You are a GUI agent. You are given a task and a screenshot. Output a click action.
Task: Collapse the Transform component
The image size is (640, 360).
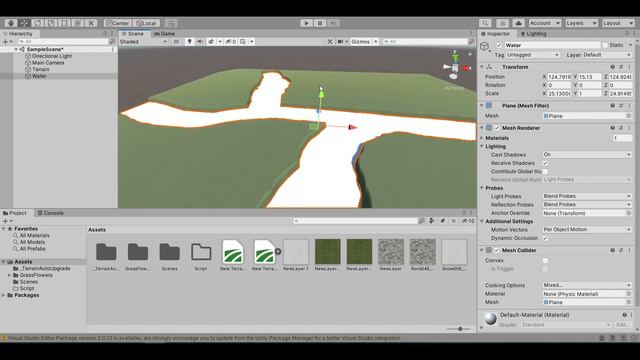pos(482,67)
